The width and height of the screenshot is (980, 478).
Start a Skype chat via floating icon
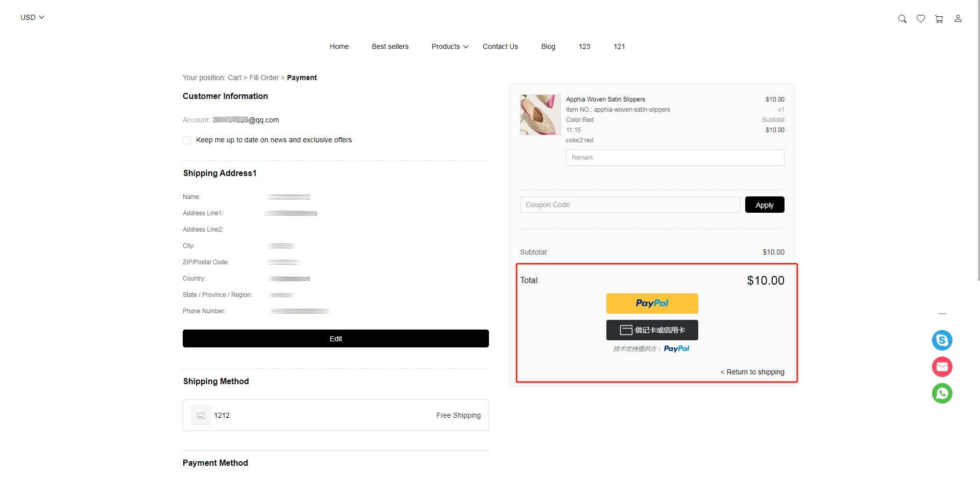pyautogui.click(x=942, y=340)
